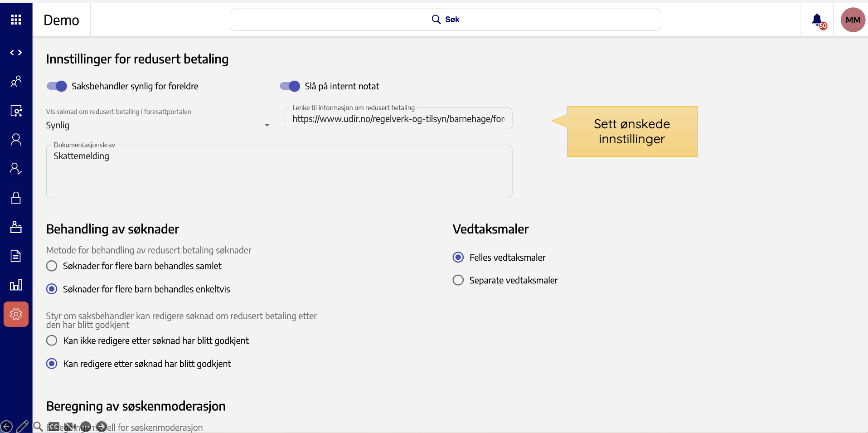
Task: Click the Beregning av søskenmoderasjon heading
Action: coord(136,406)
